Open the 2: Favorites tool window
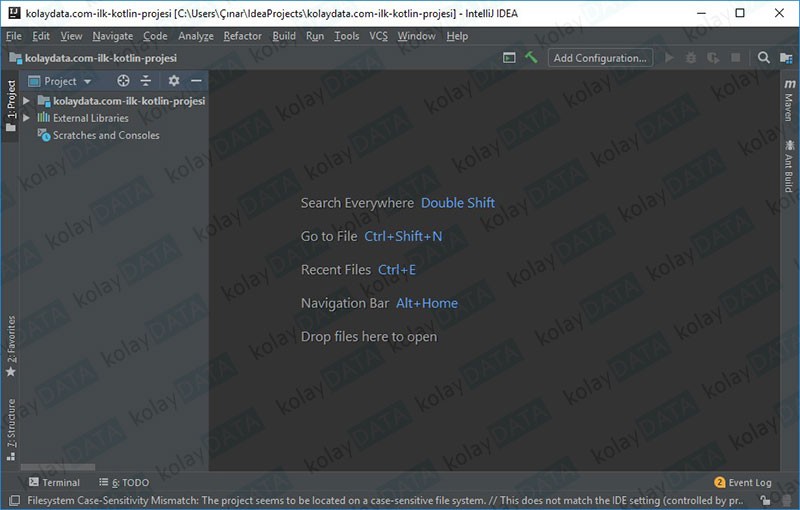The height and width of the screenshot is (510, 800). coord(11,346)
